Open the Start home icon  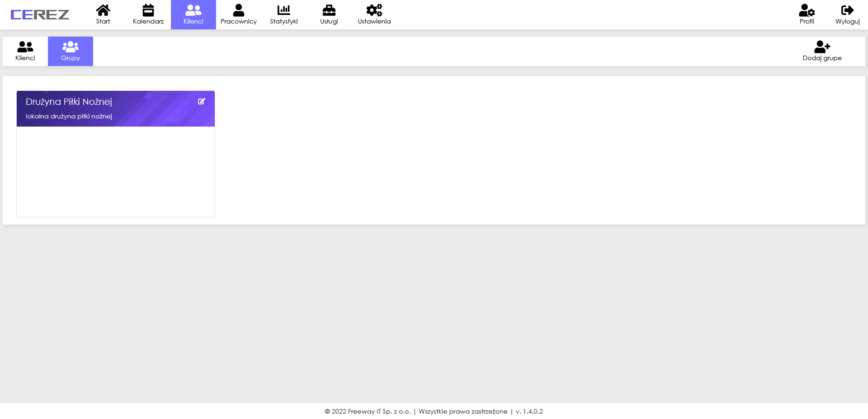[x=103, y=10]
